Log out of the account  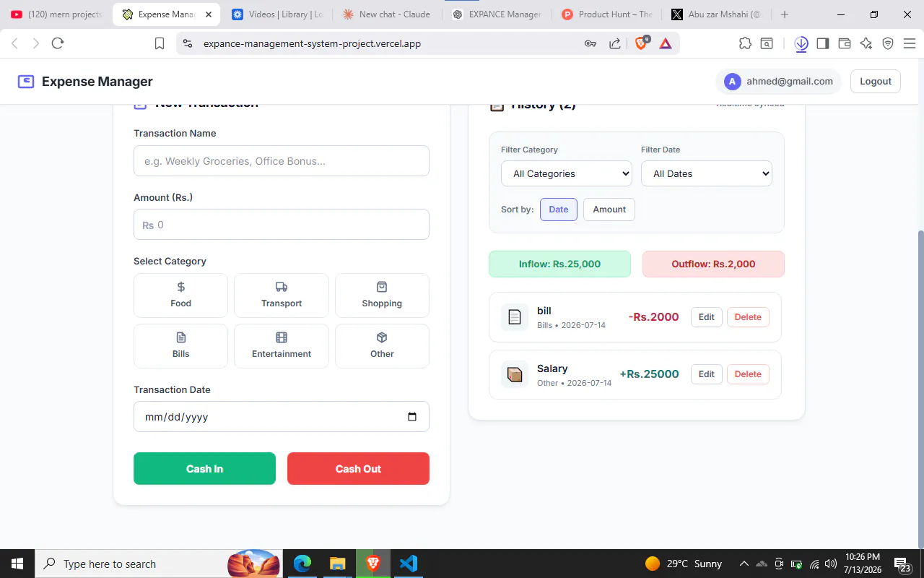pos(876,82)
